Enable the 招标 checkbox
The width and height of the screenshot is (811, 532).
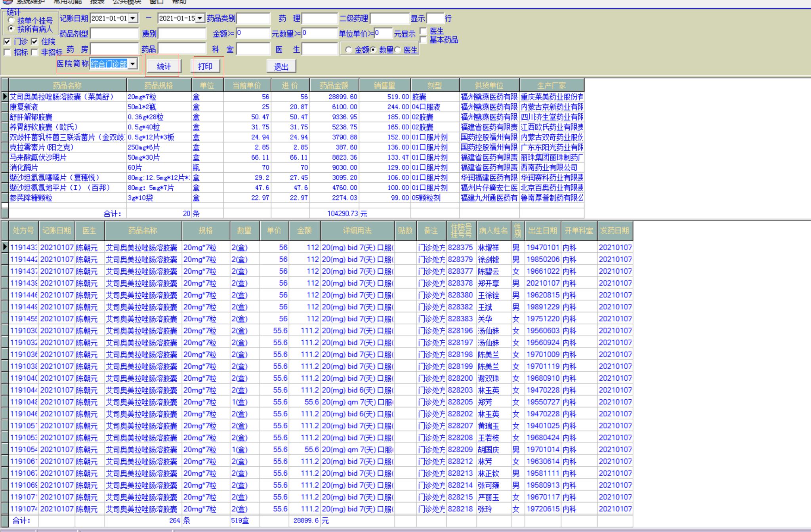point(7,52)
